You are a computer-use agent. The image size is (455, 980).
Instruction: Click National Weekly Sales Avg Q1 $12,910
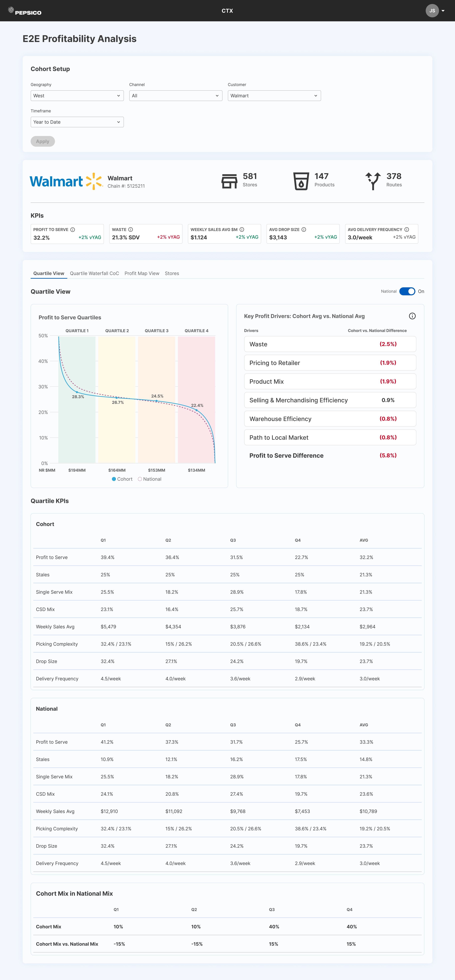click(109, 811)
